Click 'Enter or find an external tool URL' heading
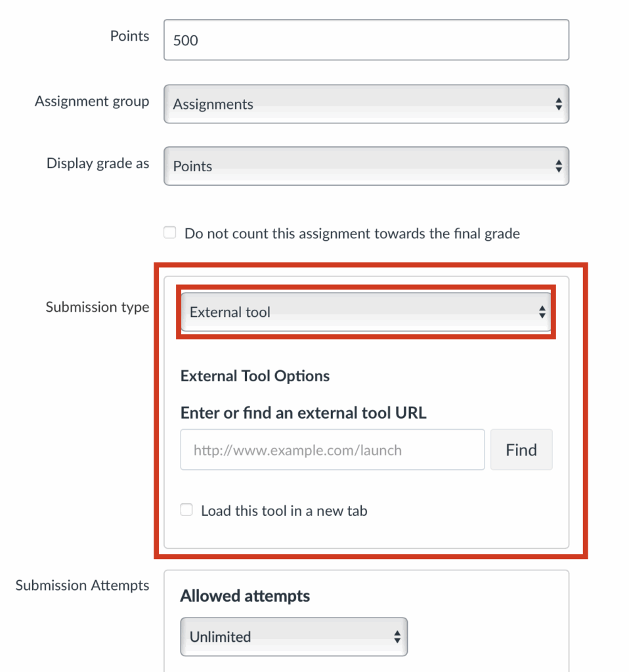The height and width of the screenshot is (672, 629). click(303, 413)
